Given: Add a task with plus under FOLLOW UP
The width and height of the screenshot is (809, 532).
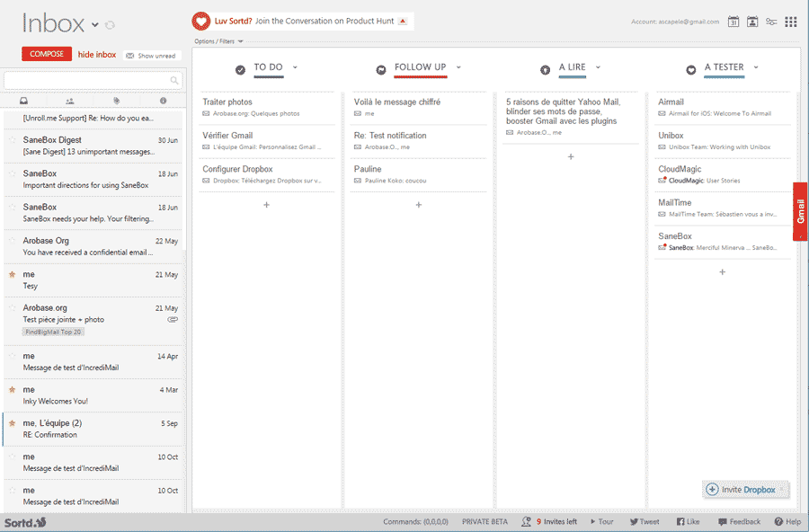Looking at the screenshot, I should pyautogui.click(x=418, y=205).
